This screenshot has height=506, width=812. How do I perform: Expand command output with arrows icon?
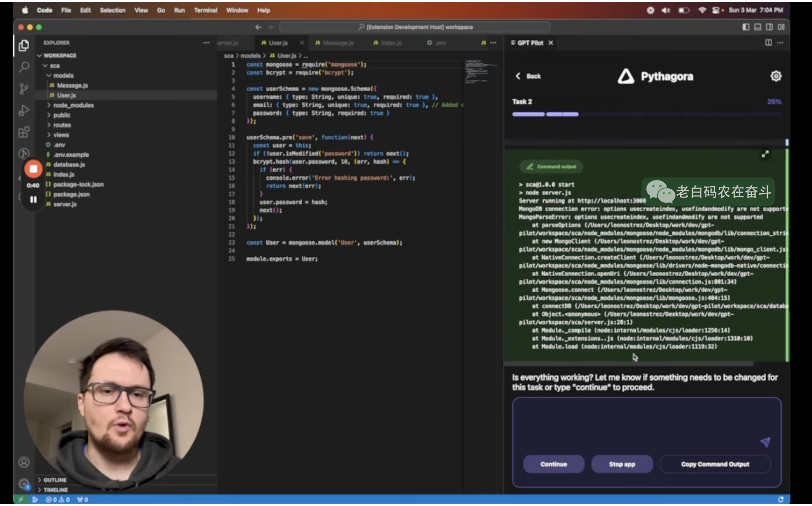(x=765, y=154)
